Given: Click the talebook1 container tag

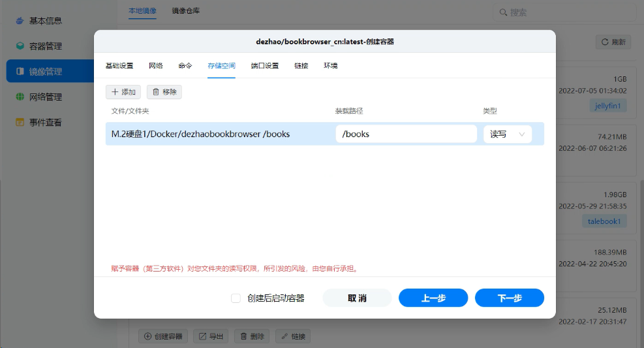Looking at the screenshot, I should pos(604,221).
